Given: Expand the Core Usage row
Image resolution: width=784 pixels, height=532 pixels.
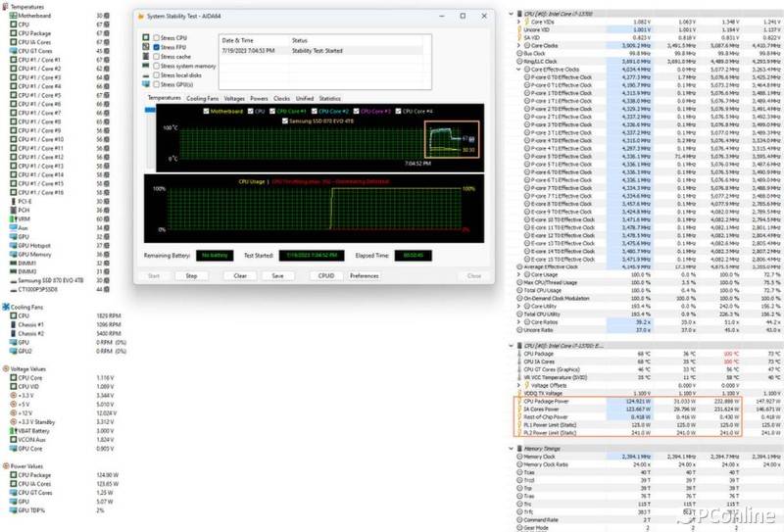Looking at the screenshot, I should click(x=519, y=274).
